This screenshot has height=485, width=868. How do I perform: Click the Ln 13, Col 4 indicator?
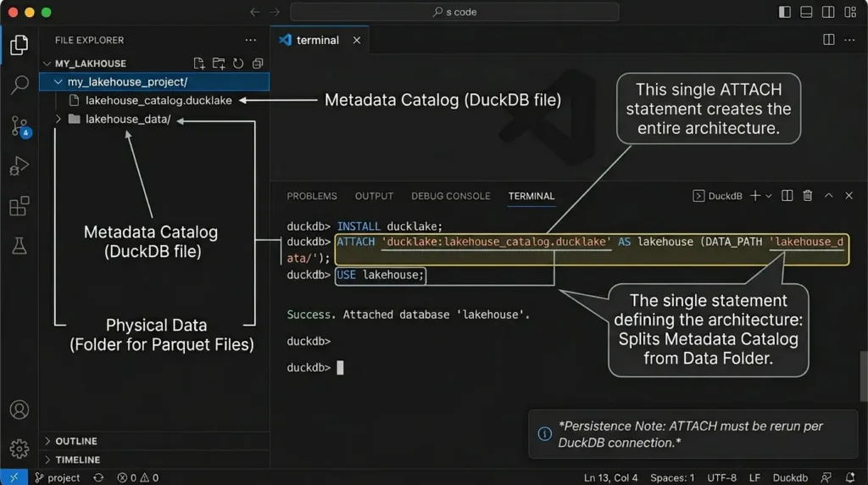pyautogui.click(x=610, y=477)
